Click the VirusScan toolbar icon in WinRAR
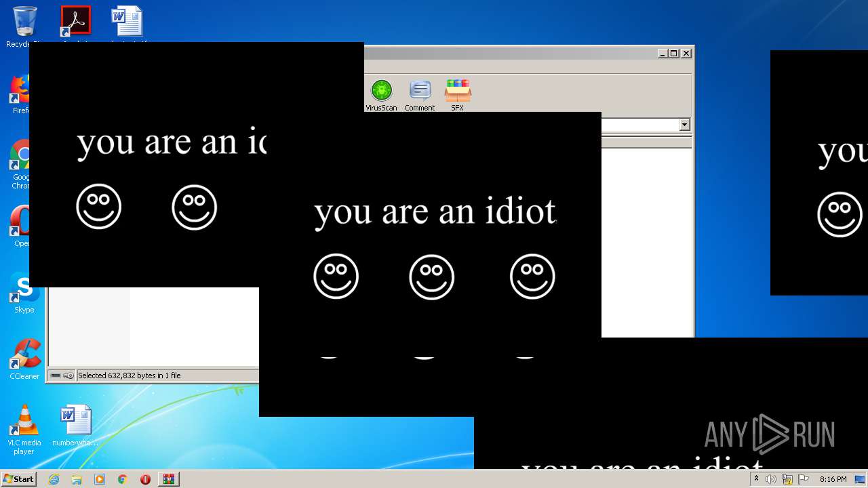The width and height of the screenshot is (868, 488). pos(381,95)
